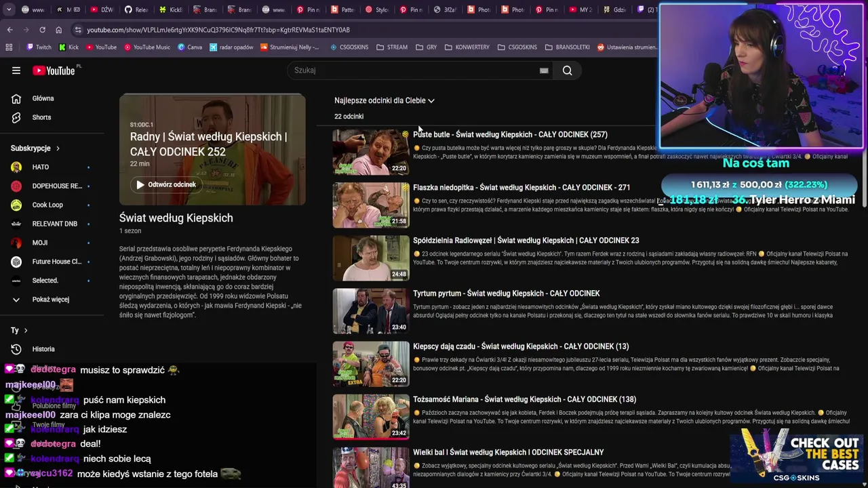
Task: Open Flaszka niedopitka episode thumbnail
Action: (x=371, y=205)
